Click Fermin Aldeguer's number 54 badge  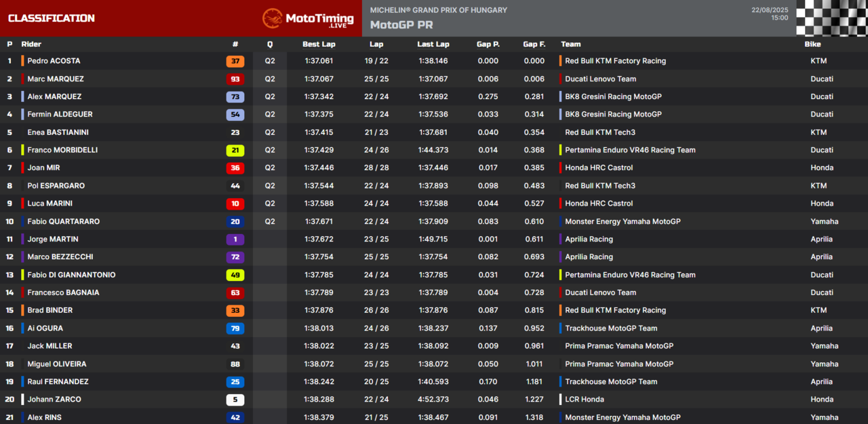(x=235, y=115)
